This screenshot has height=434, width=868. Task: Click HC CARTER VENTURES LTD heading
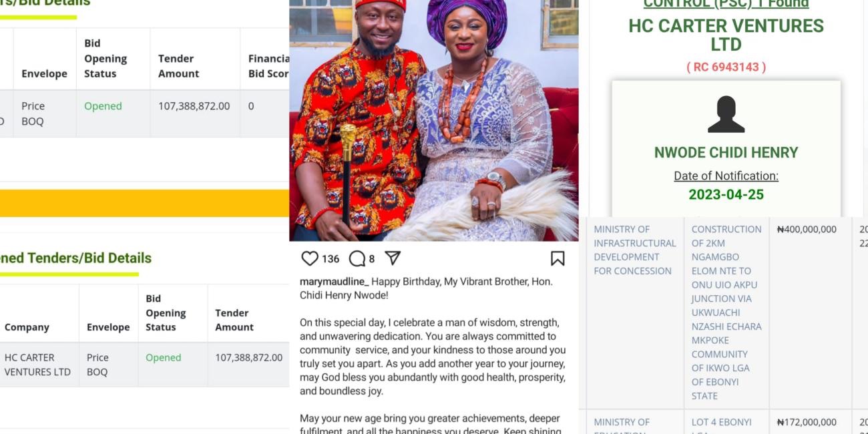click(x=726, y=35)
